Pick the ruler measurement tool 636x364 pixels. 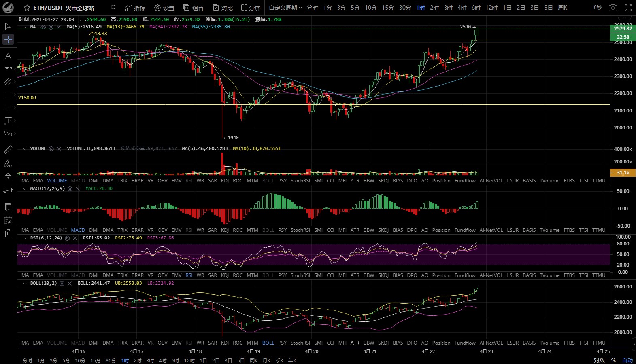[8, 150]
